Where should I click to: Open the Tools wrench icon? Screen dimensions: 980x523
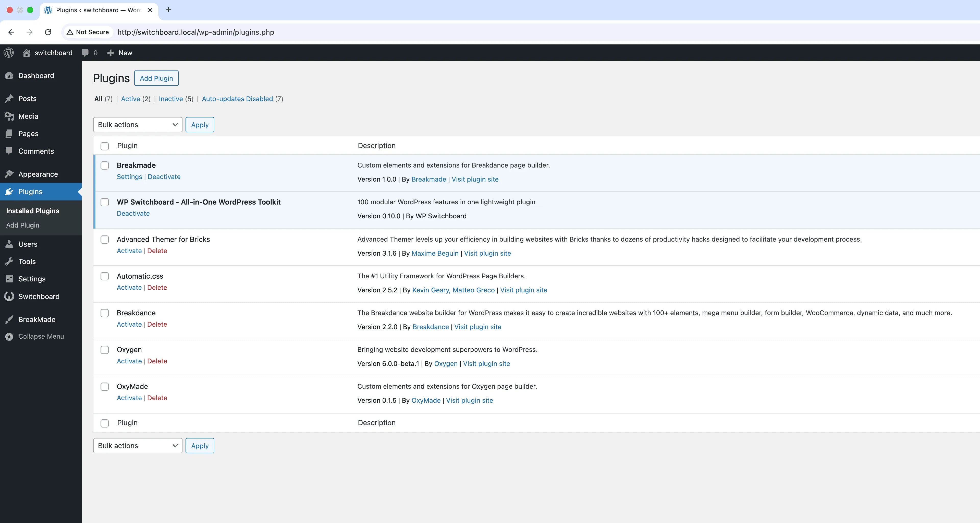coord(9,261)
